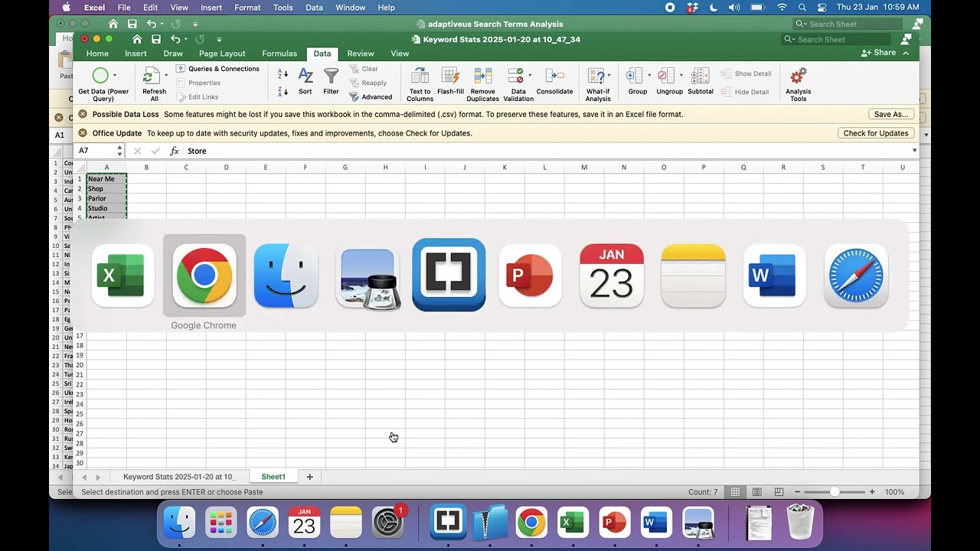Expand Refresh All dropdown arrow
The width and height of the screenshot is (980, 551).
[166, 75]
